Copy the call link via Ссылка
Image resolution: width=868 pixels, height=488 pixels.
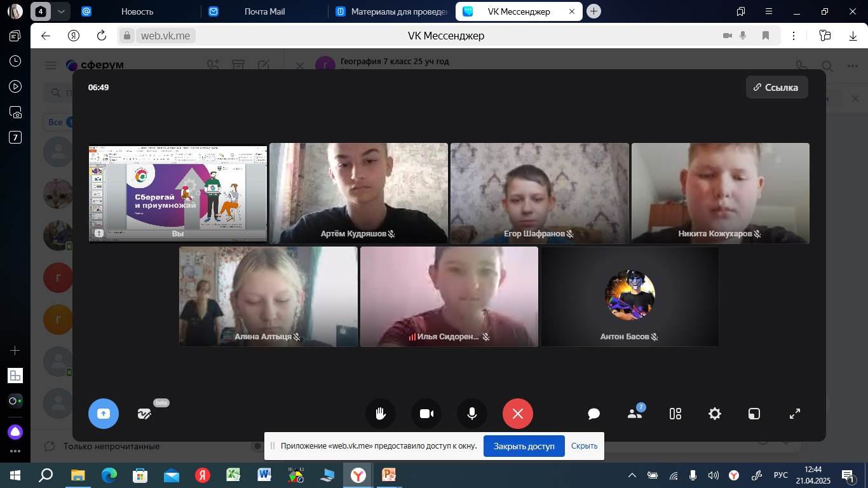click(x=776, y=87)
